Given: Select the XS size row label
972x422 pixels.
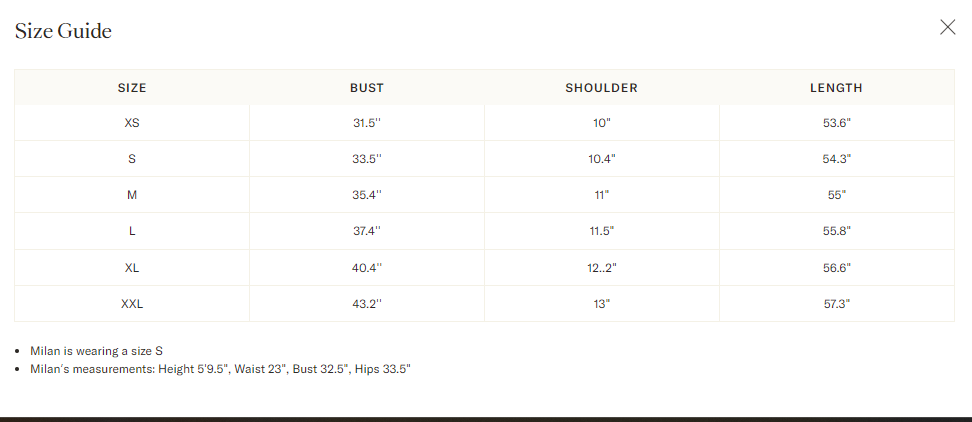Looking at the screenshot, I should point(132,123).
